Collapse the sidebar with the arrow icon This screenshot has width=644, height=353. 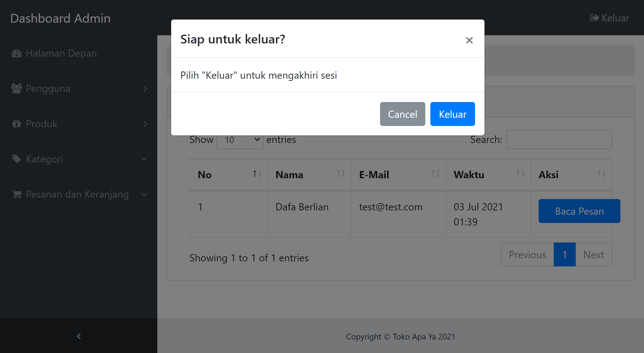(x=78, y=336)
